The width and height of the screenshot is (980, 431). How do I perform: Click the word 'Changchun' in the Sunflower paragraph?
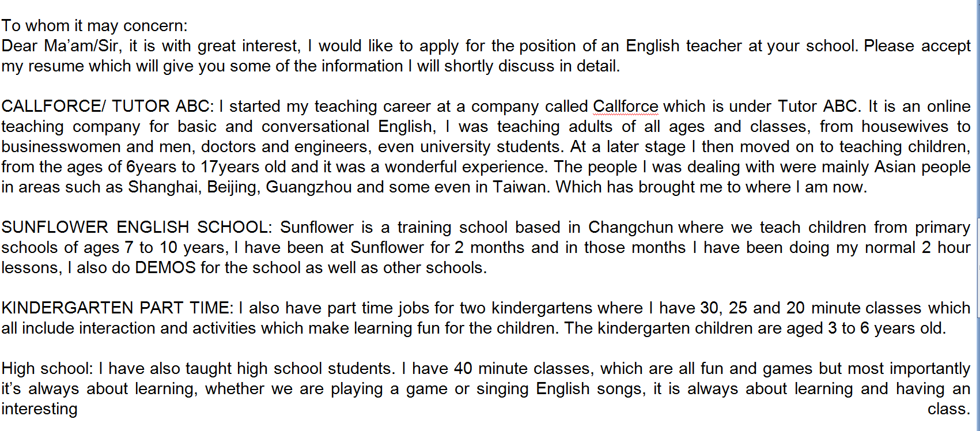click(x=630, y=228)
